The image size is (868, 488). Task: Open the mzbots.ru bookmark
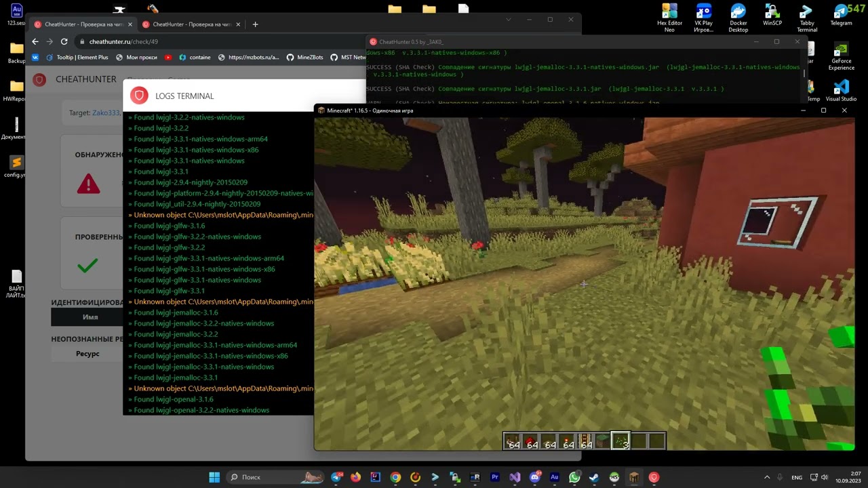point(248,58)
